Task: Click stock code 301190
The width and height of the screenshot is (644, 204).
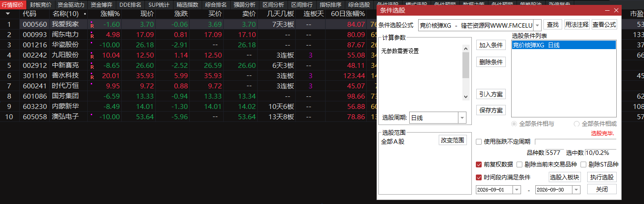Action: click(35, 75)
